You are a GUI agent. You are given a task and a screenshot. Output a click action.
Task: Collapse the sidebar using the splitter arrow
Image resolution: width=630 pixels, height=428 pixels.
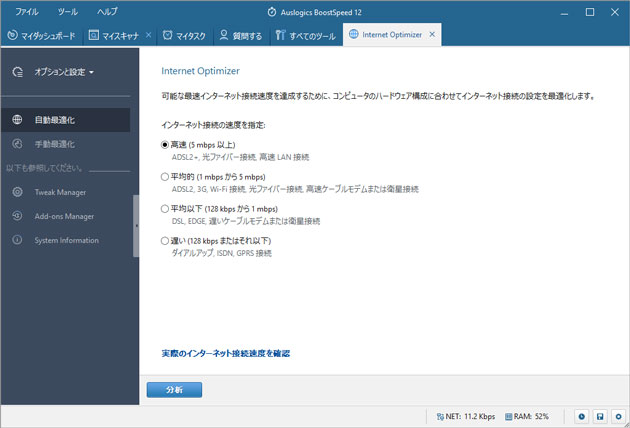136,225
